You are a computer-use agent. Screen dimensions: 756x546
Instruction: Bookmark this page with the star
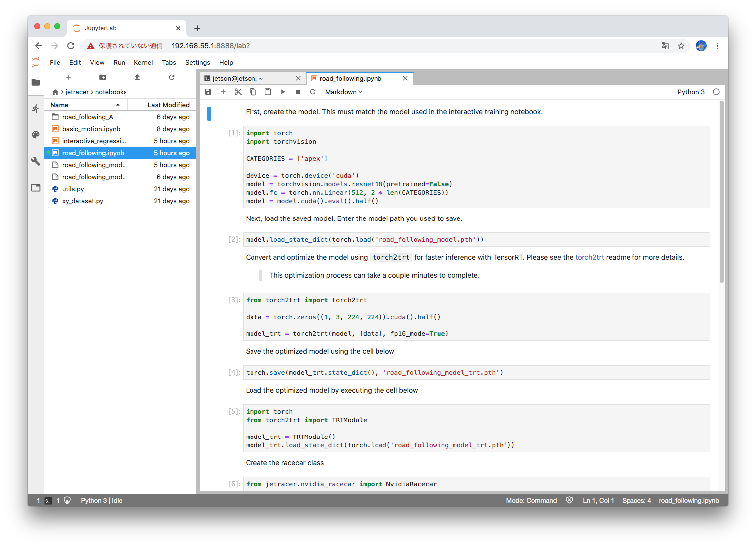(x=681, y=46)
